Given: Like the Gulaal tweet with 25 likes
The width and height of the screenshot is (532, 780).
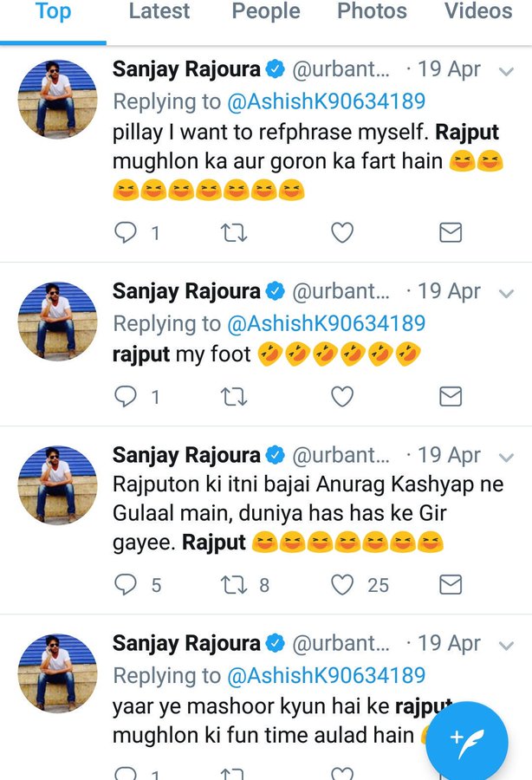Looking at the screenshot, I should [x=342, y=585].
